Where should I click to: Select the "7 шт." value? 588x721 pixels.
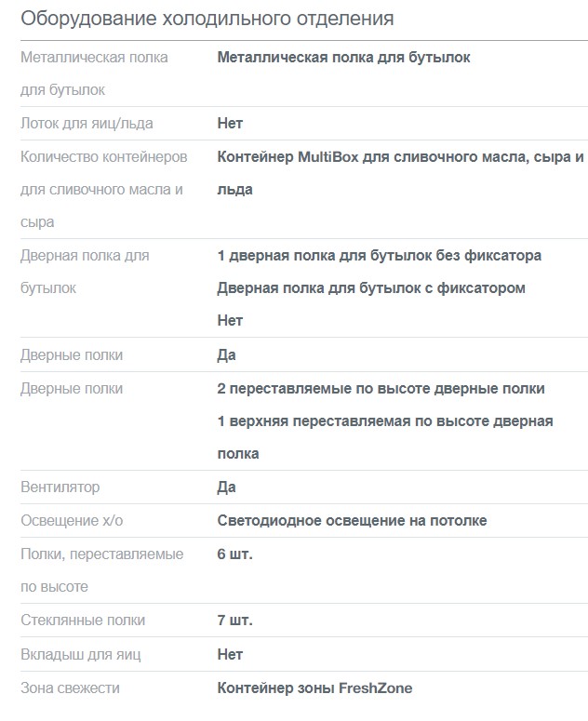click(234, 620)
